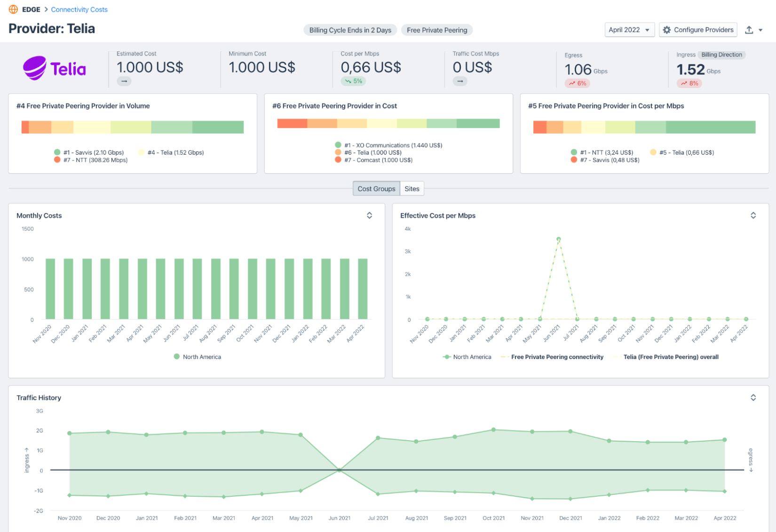Click the Traffic Cost Mbps 0 US$ value

[472, 67]
